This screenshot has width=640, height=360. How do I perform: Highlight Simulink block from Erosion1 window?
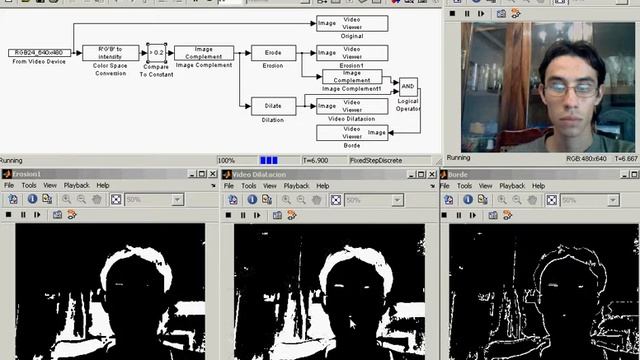[x=72, y=215]
